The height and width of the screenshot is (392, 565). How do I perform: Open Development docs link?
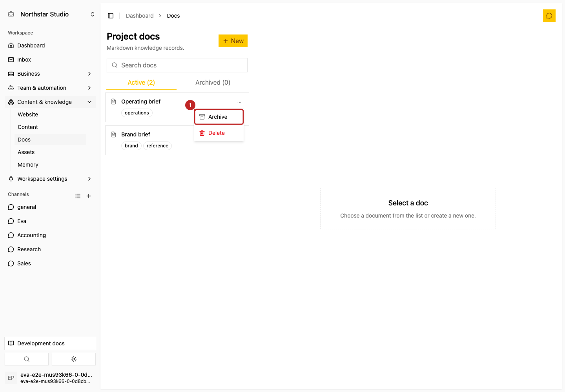50,343
